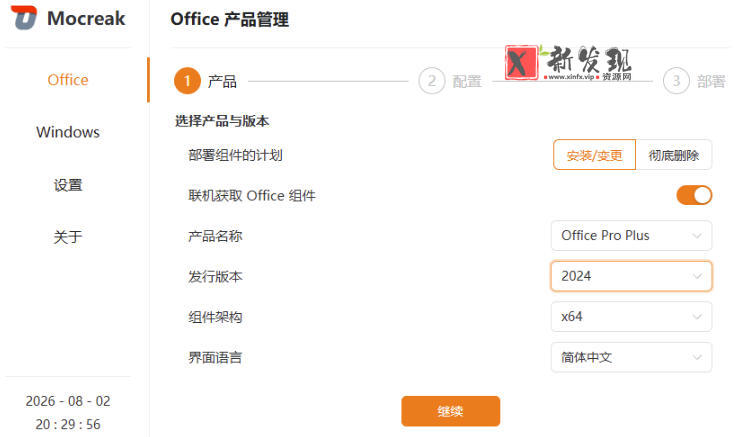This screenshot has width=737, height=437.
Task: Open the x64 architecture dropdown
Action: coord(631,317)
